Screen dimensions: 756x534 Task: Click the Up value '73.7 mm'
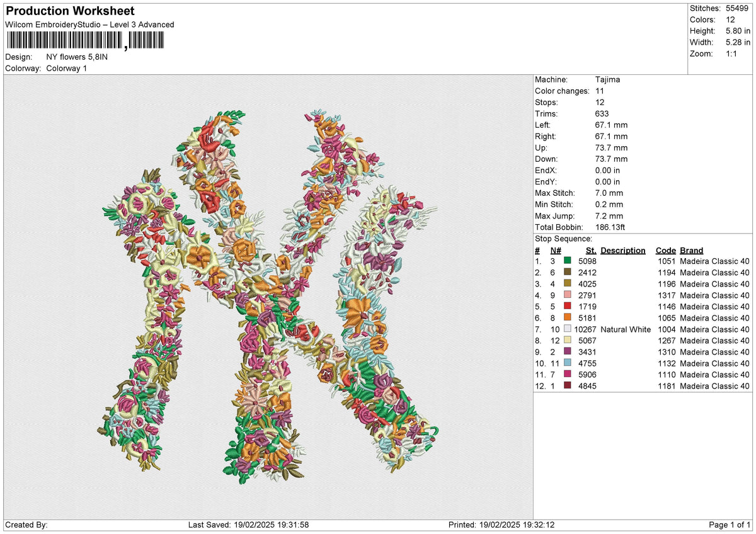[611, 147]
